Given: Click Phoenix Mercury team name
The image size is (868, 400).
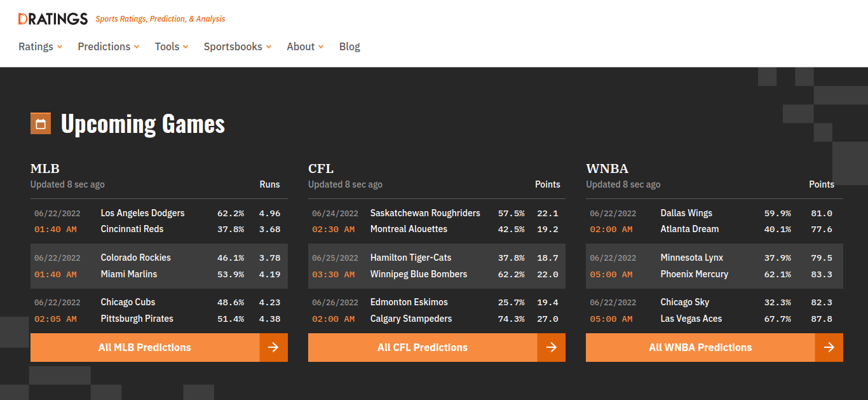Looking at the screenshot, I should [x=695, y=274].
